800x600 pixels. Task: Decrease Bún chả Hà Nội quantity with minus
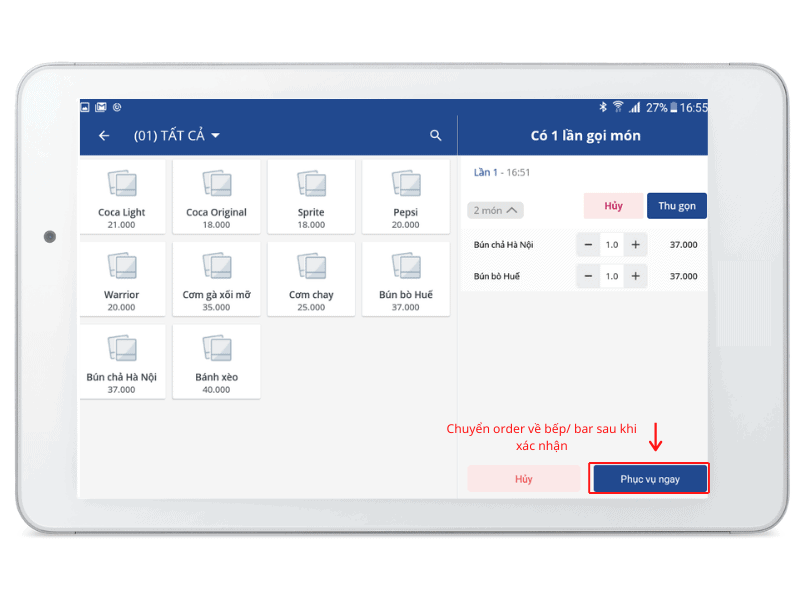point(588,245)
